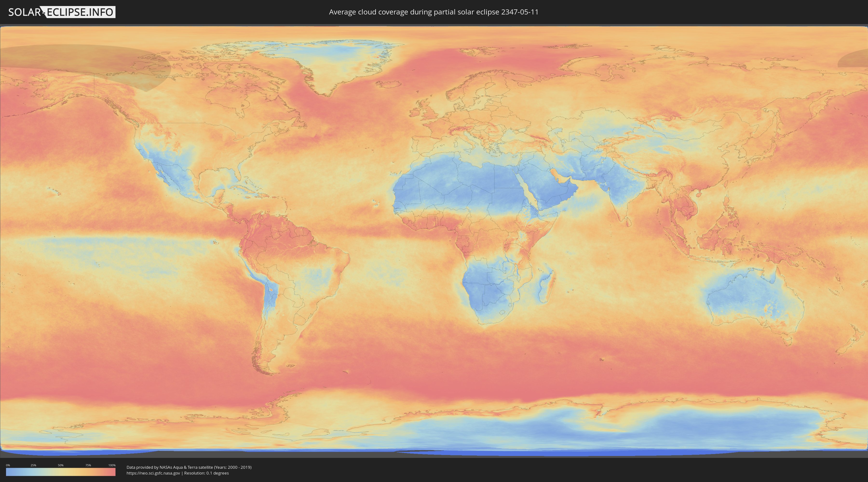Click the 25% label on legend

pyautogui.click(x=33, y=465)
